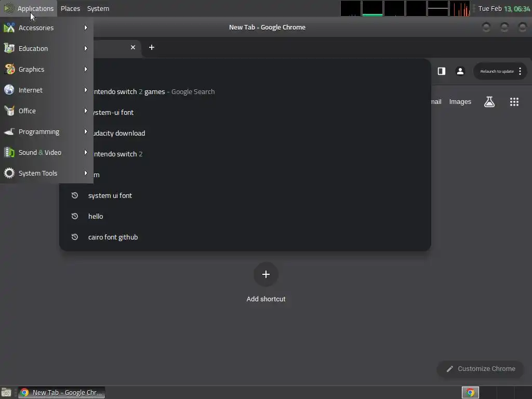Click the Programming category icon
532x399 pixels.
pyautogui.click(x=9, y=131)
